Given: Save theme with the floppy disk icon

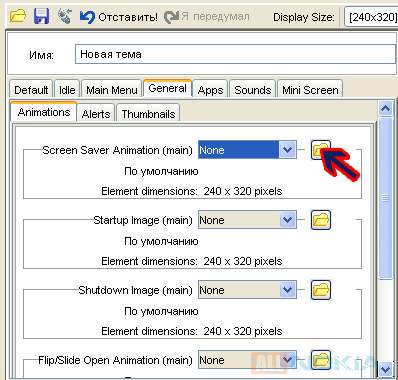Looking at the screenshot, I should coord(41,16).
